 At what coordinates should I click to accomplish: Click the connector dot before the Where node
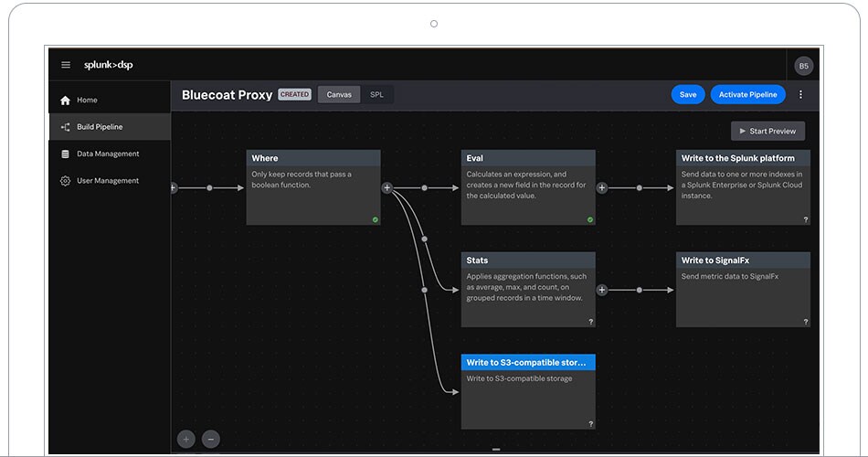pos(209,187)
